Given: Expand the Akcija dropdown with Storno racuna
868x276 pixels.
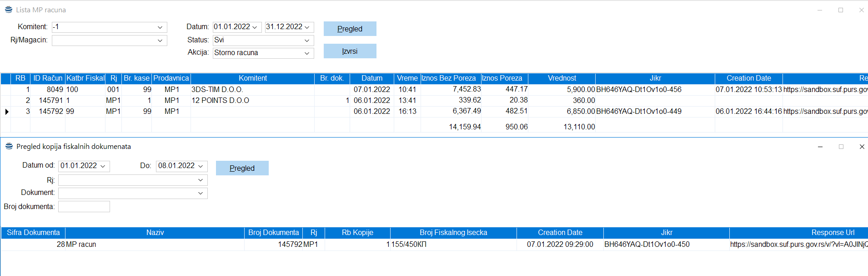Looking at the screenshot, I should tap(306, 53).
